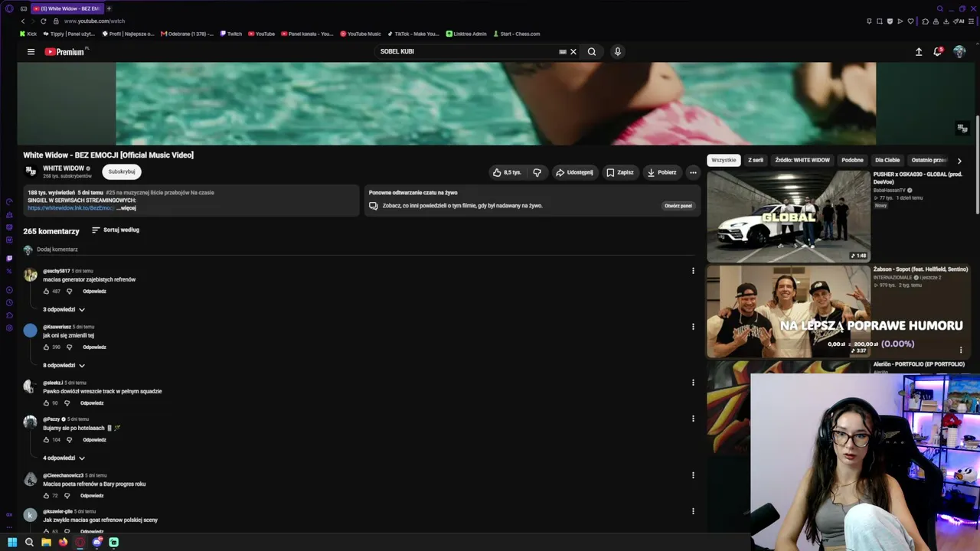Select the Podobne filter chip
Image resolution: width=980 pixels, height=551 pixels.
(x=852, y=160)
